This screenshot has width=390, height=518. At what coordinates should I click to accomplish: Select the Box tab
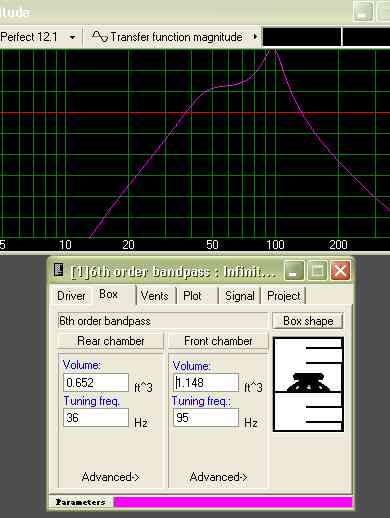pyautogui.click(x=108, y=294)
